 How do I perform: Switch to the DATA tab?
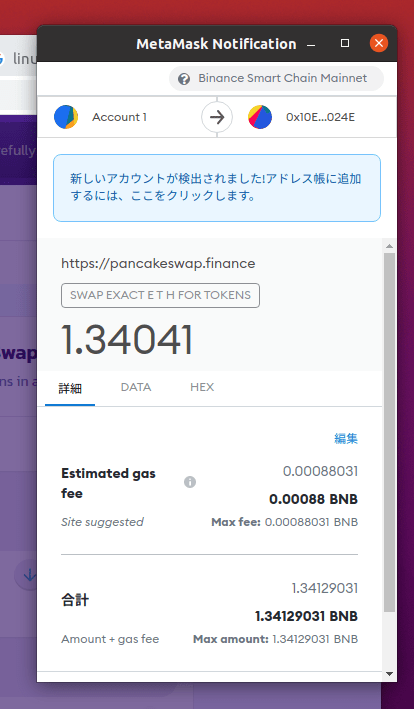[136, 387]
